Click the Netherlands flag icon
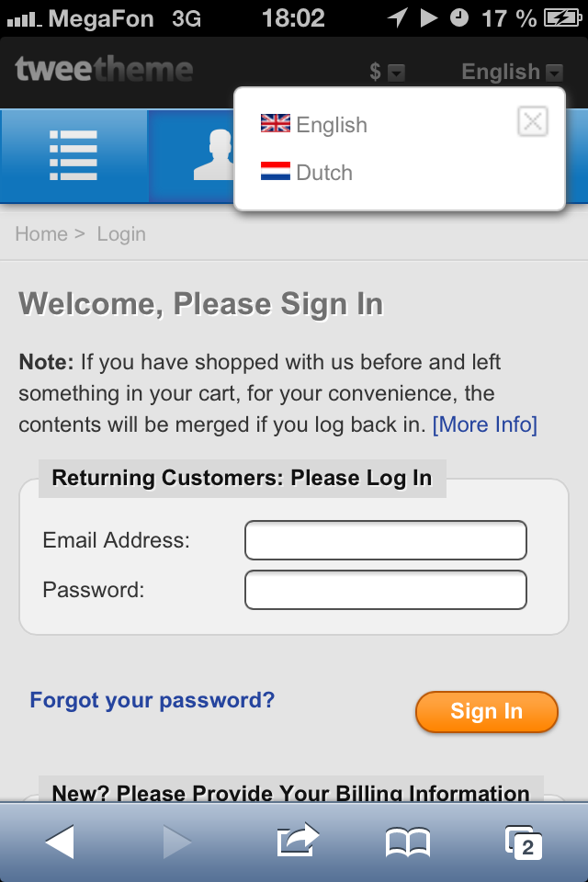Screen dimensions: 588x882 point(275,171)
